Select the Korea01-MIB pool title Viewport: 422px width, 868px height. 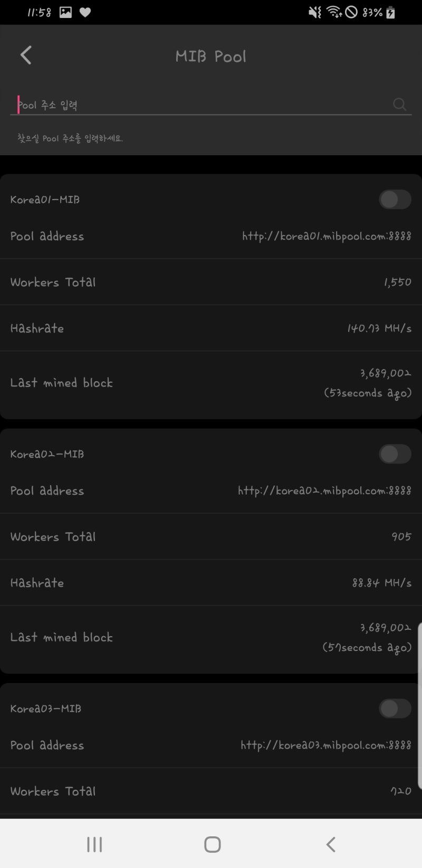[45, 200]
